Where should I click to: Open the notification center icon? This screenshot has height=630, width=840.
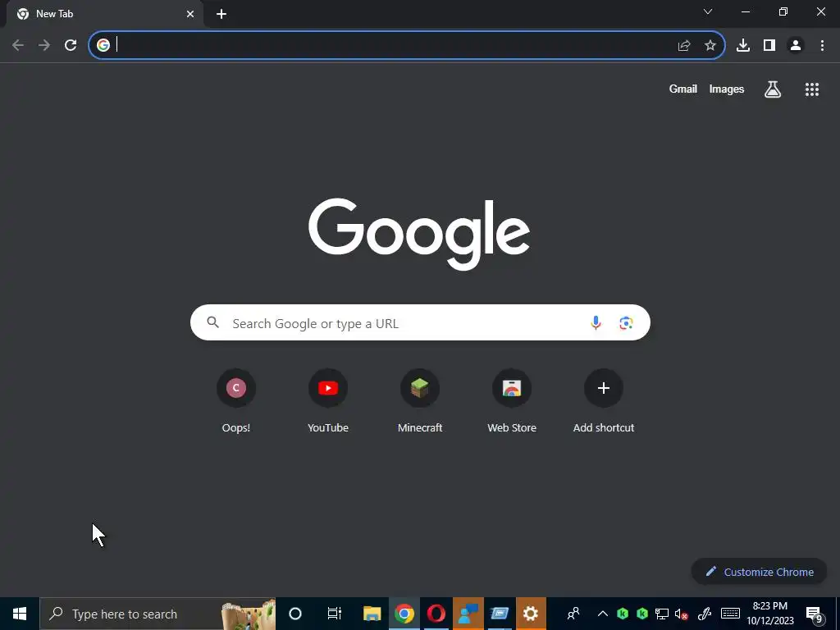click(815, 614)
